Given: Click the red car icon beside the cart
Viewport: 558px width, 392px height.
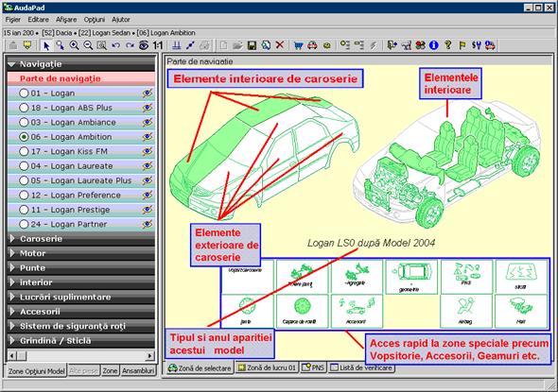Looking at the screenshot, I should pos(312,45).
